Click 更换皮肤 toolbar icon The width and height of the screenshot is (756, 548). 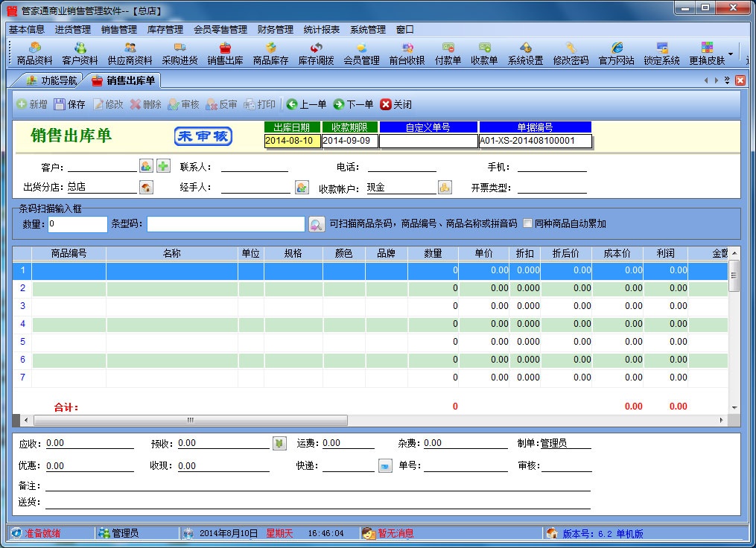707,53
